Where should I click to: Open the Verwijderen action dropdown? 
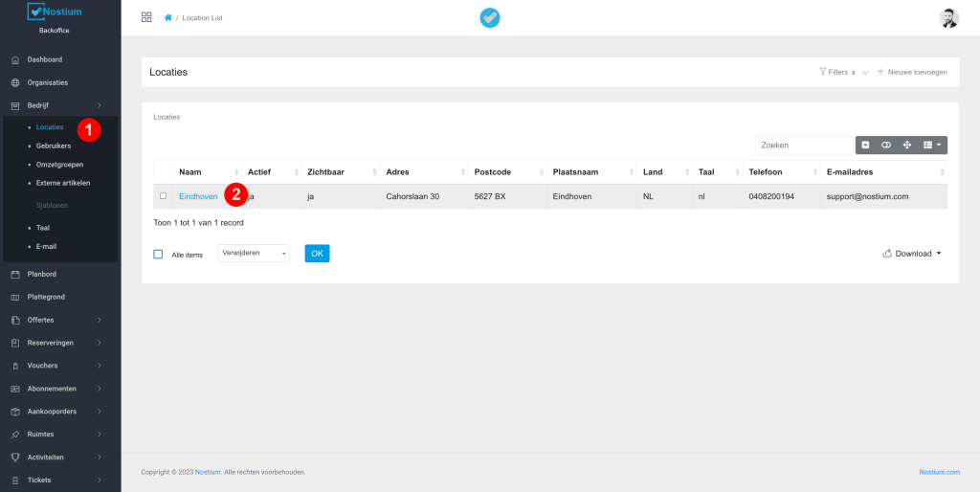coord(254,253)
